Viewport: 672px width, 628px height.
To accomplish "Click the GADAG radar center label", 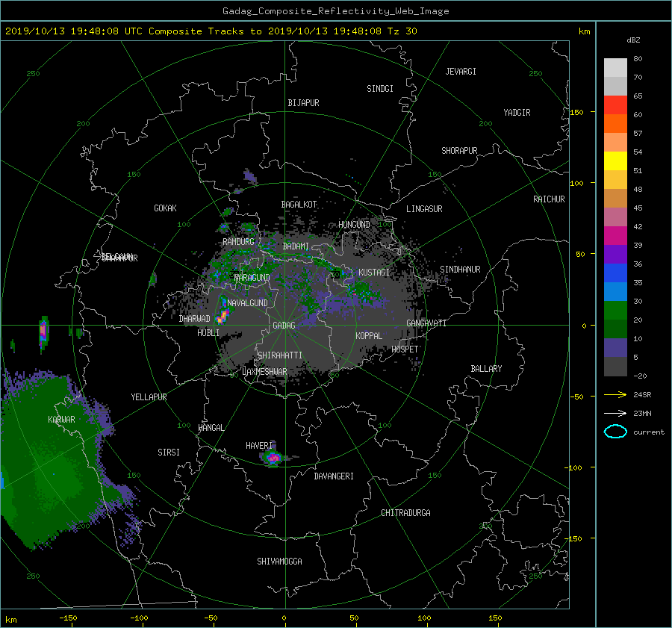I will pos(284,326).
